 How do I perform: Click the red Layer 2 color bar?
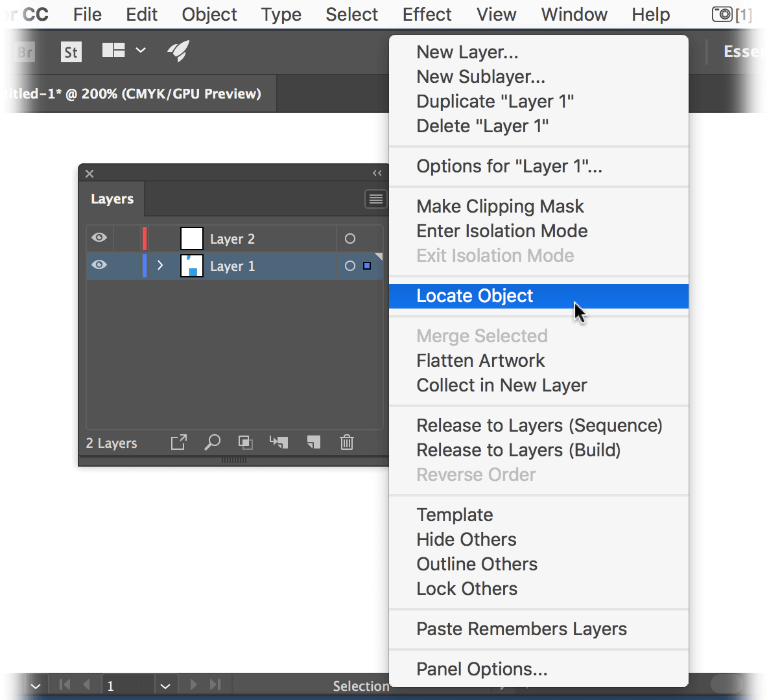(x=144, y=239)
